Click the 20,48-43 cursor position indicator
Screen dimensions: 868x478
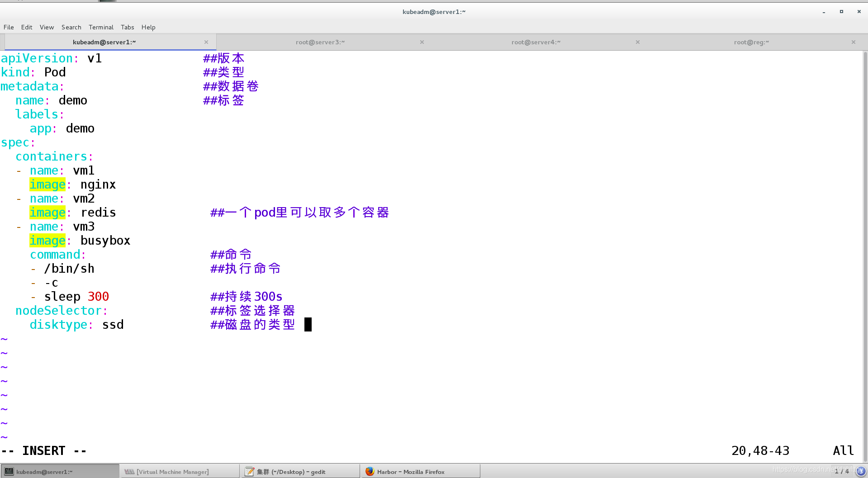pyautogui.click(x=760, y=451)
